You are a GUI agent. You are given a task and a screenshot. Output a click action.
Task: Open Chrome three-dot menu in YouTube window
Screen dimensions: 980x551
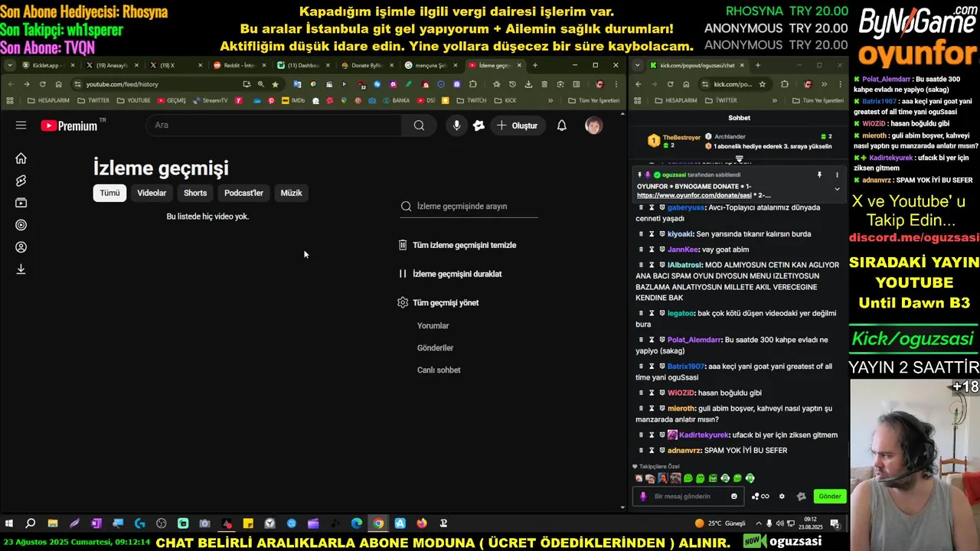(x=616, y=84)
